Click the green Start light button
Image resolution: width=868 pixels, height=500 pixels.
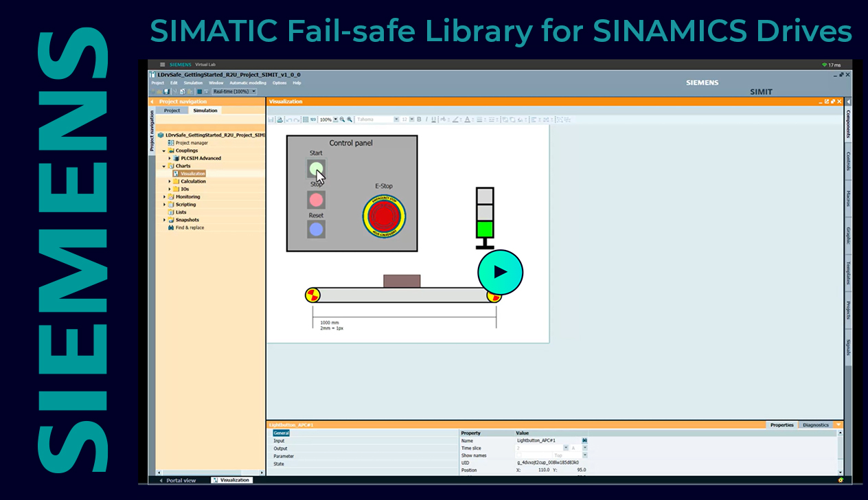coord(316,168)
